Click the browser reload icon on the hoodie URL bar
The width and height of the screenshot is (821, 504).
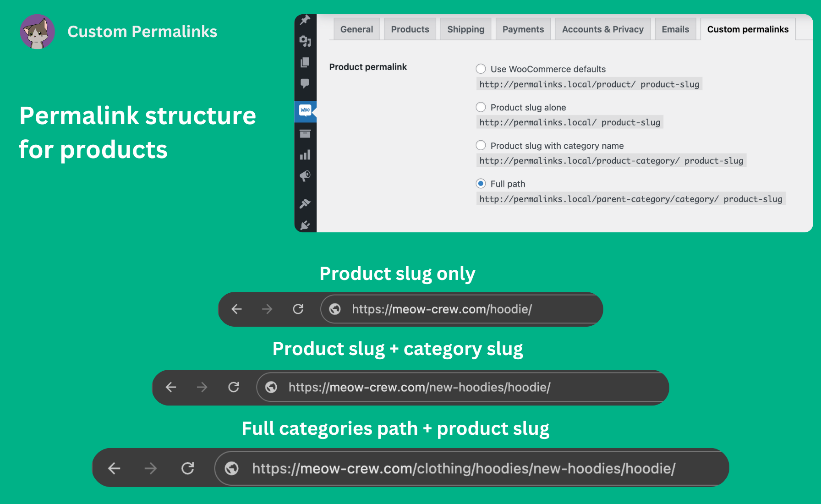[298, 309]
